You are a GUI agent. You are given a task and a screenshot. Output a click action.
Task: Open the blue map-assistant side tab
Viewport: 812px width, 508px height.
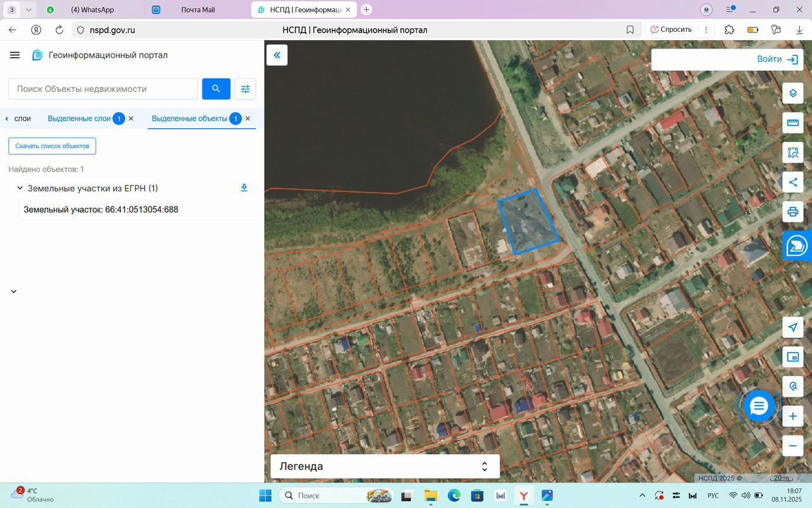pyautogui.click(x=797, y=246)
